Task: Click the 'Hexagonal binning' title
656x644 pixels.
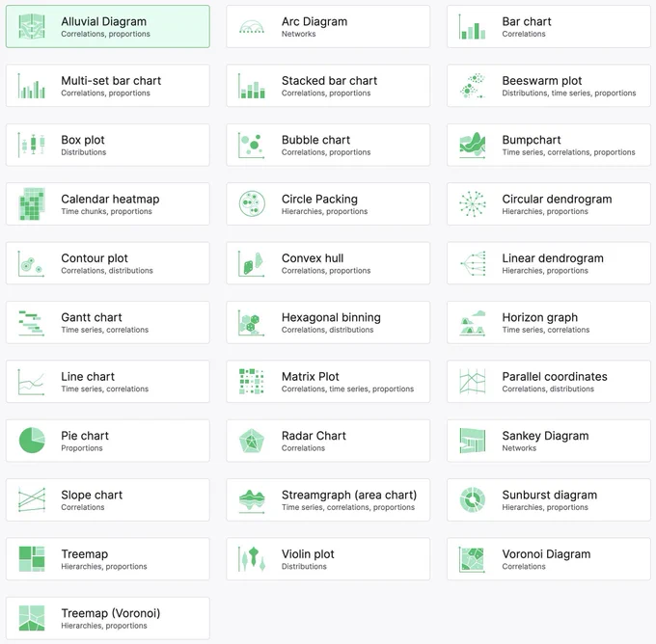Action: point(331,317)
